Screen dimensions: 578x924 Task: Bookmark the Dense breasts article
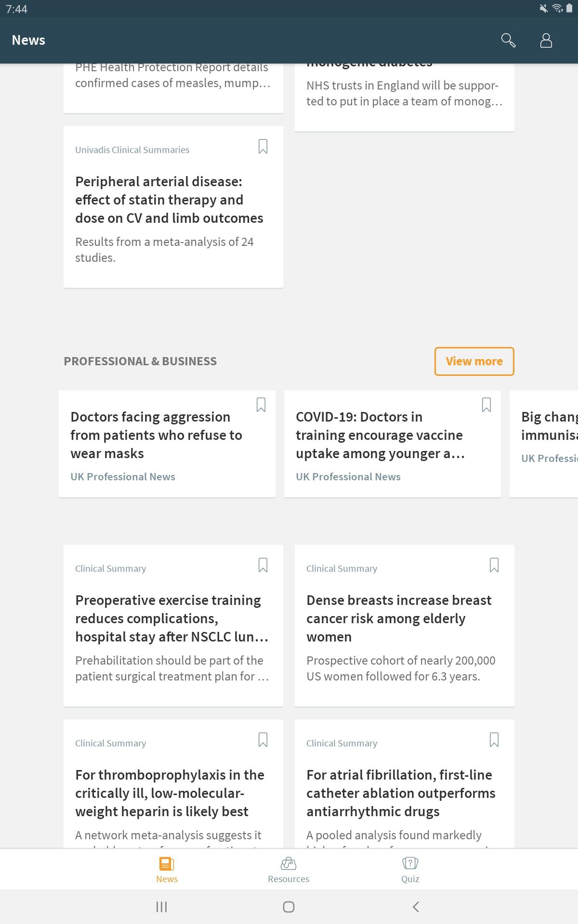coord(494,565)
